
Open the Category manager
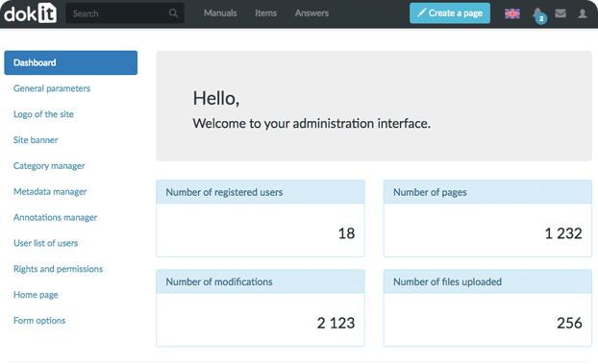(49, 166)
